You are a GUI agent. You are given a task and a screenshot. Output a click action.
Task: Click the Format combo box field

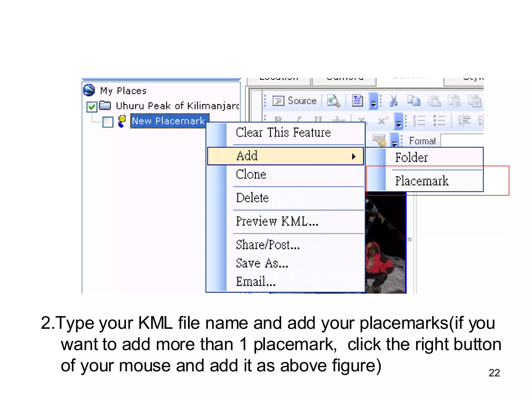462,141
